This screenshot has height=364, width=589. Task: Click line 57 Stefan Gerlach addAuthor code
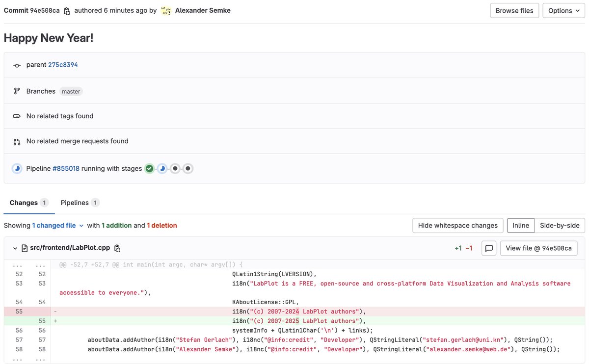[x=320, y=340]
